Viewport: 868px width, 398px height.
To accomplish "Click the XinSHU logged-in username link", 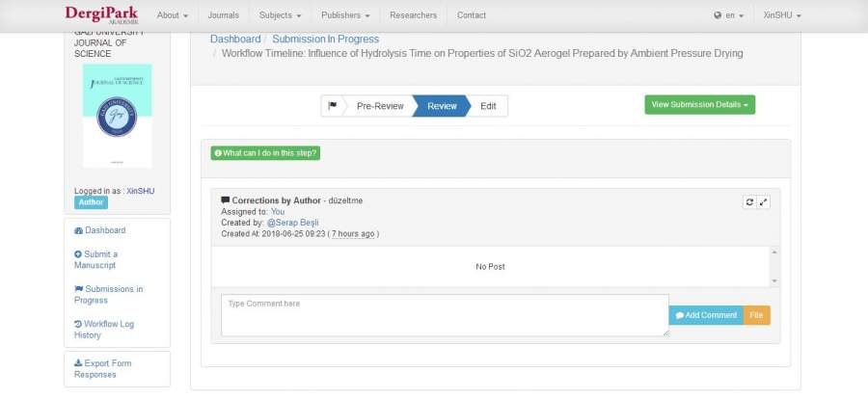I will (141, 191).
